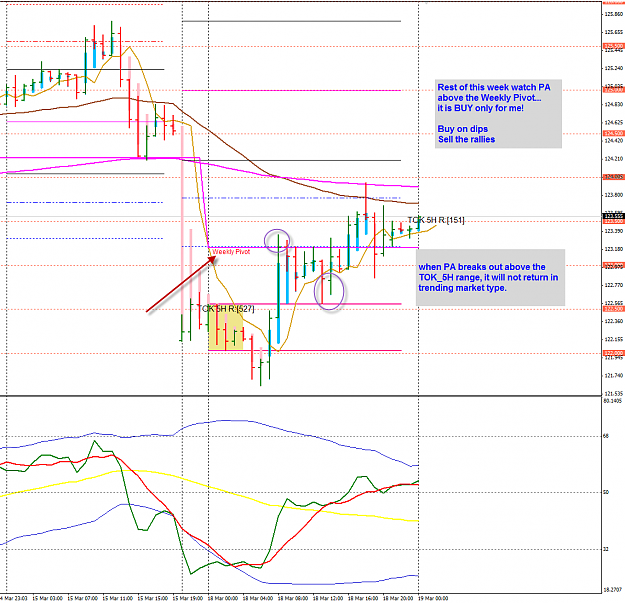Click the highlighted 124.500 level price tag
625x603 pixels.
(x=613, y=134)
